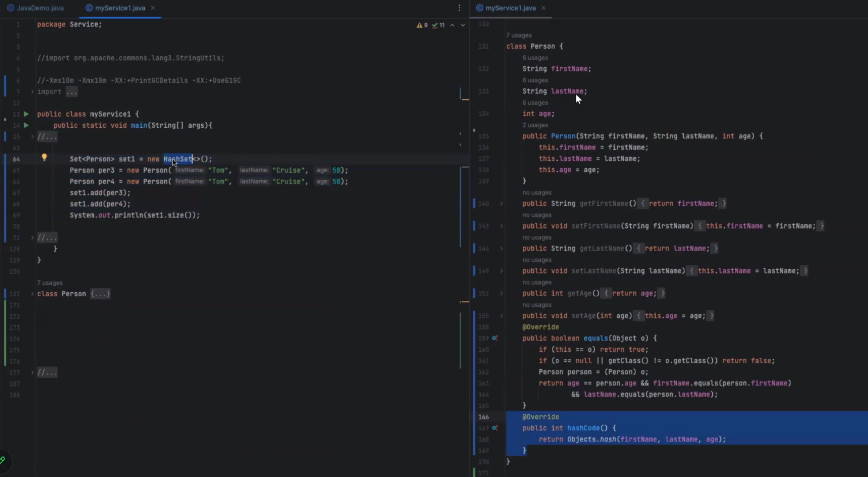Expand the collapsed class Person block

coord(32,294)
